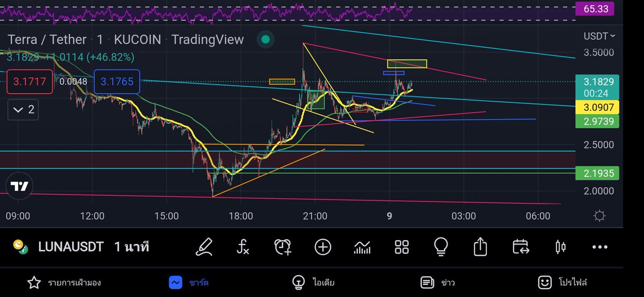Tap the plus circle add icon
This screenshot has width=644, height=297.
tap(323, 247)
